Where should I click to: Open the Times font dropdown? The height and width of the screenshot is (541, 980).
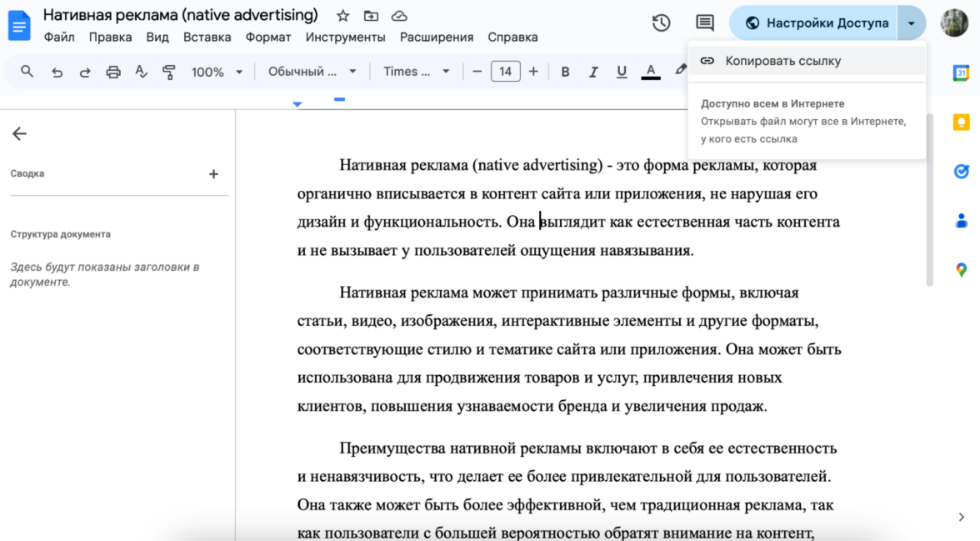click(415, 72)
